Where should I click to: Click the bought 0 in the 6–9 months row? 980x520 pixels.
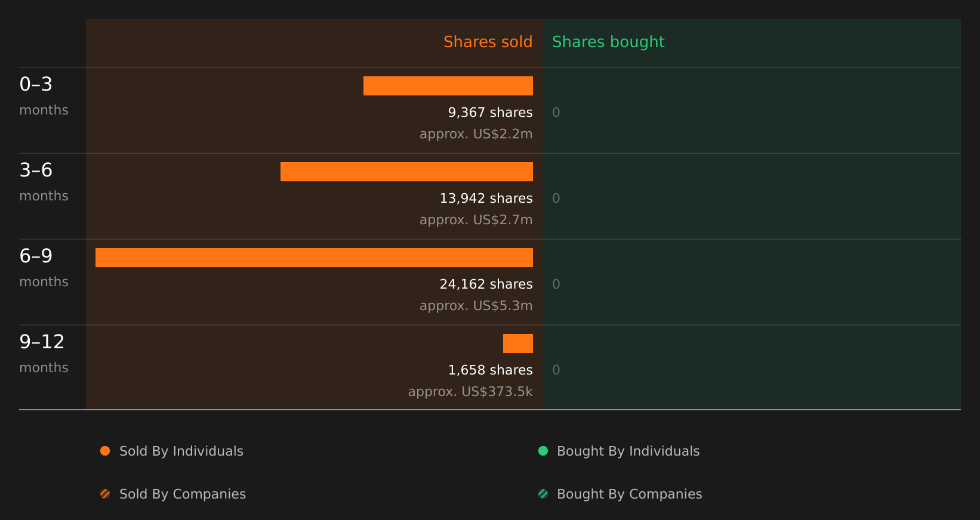point(556,284)
